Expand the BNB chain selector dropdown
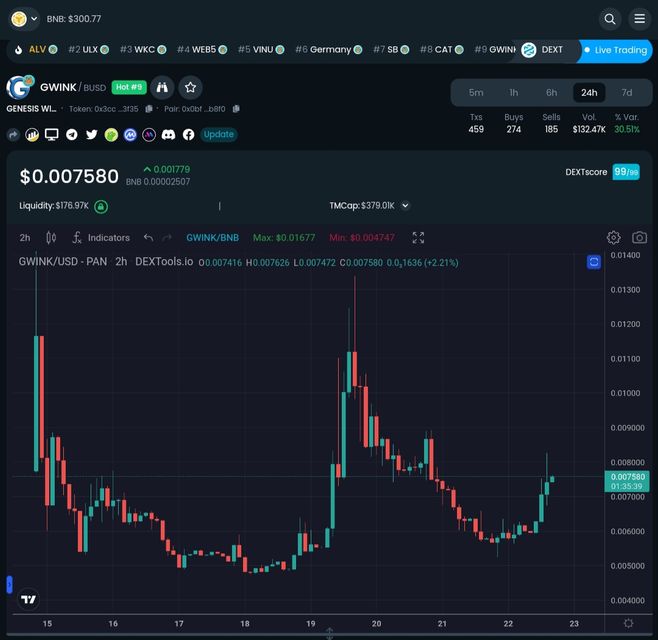The width and height of the screenshot is (658, 640). coord(24,19)
